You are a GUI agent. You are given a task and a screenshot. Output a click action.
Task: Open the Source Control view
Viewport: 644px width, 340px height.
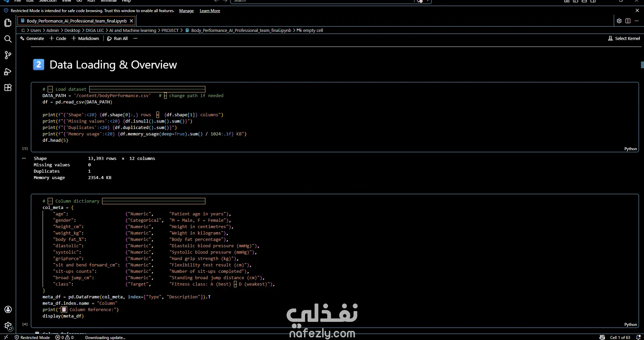click(8, 55)
